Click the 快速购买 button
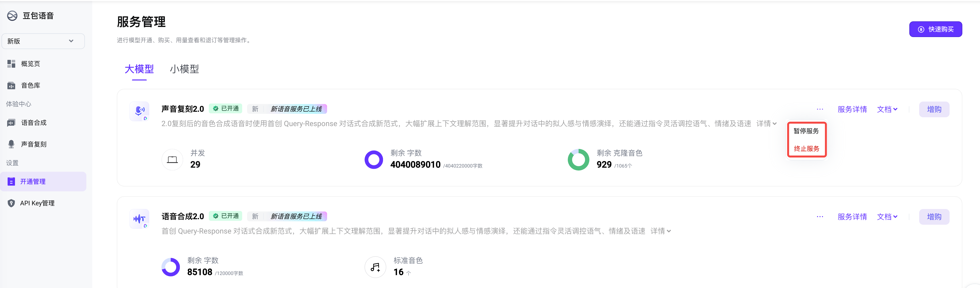This screenshot has width=980, height=288. 936,29
